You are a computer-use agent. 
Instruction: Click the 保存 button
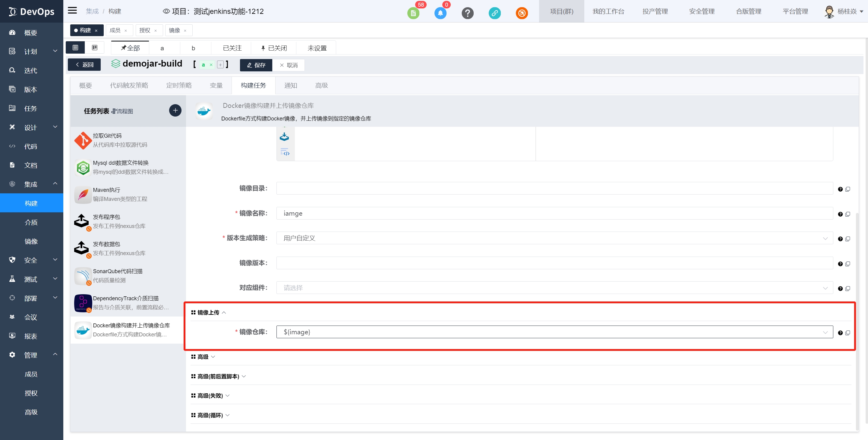256,65
